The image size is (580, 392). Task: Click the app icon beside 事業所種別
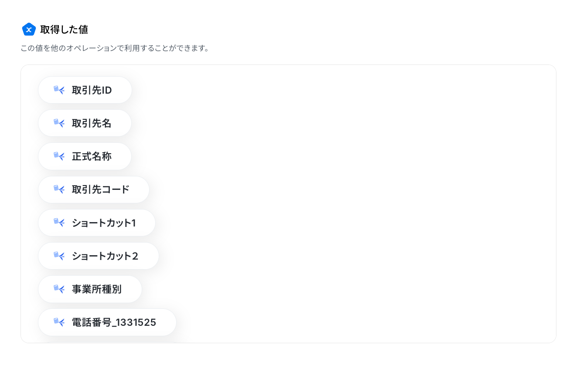tap(59, 289)
